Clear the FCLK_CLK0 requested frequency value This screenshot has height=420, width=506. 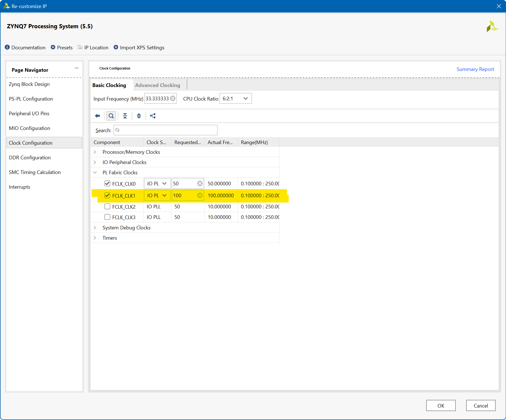click(x=200, y=183)
